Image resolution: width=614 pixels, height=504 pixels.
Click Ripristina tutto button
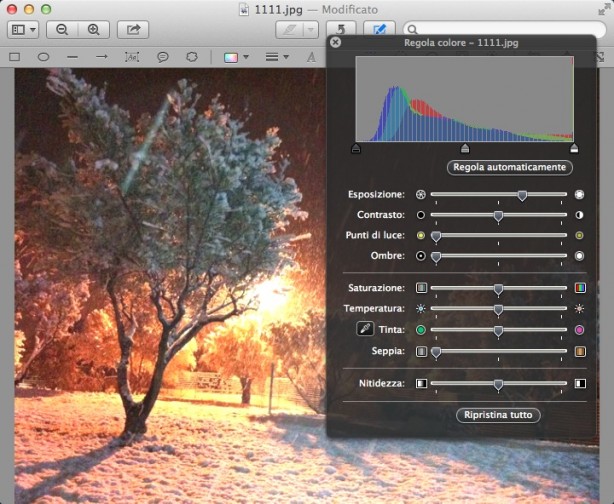pyautogui.click(x=497, y=415)
